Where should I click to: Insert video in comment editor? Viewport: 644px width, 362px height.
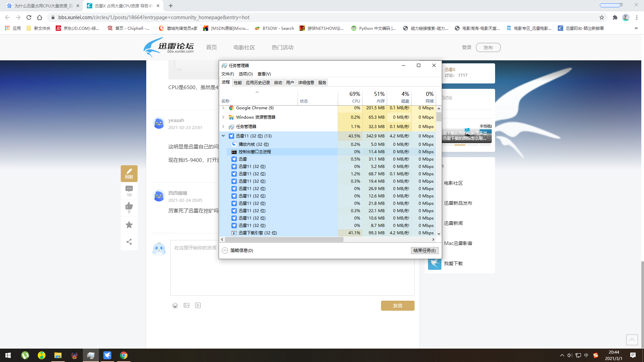(198, 305)
